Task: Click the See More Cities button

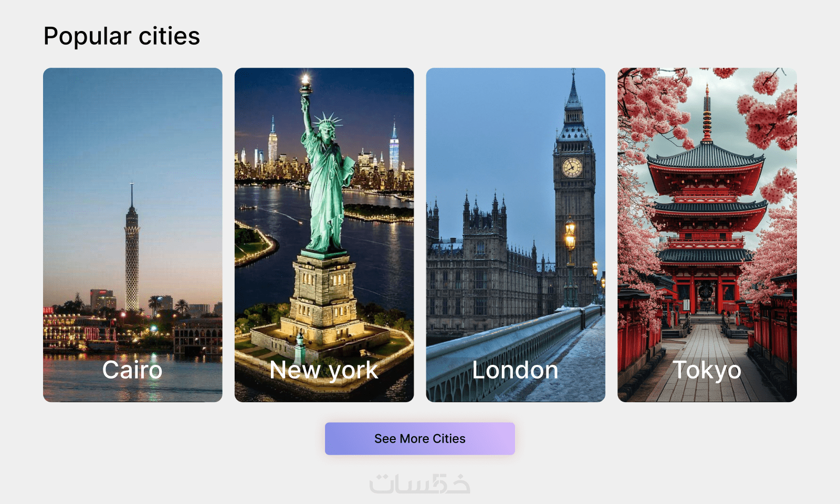Action: click(420, 438)
